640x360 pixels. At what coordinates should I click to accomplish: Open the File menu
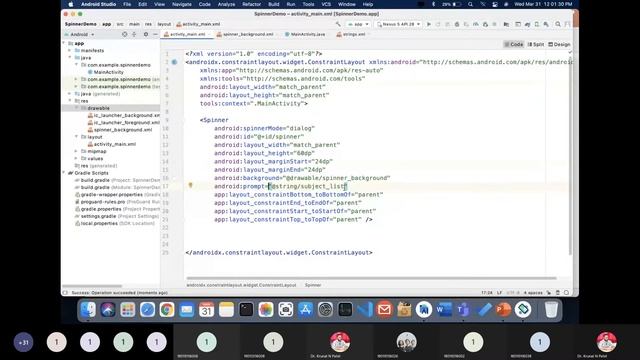[x=127, y=4]
